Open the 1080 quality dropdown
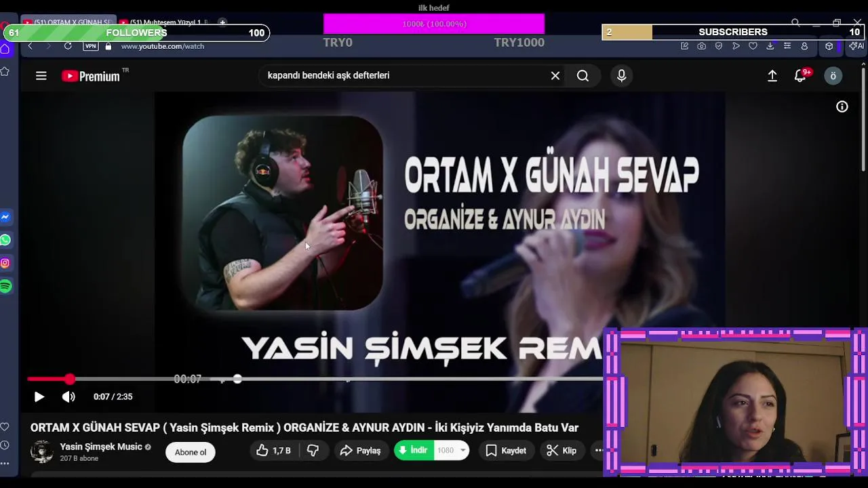 pyautogui.click(x=452, y=451)
